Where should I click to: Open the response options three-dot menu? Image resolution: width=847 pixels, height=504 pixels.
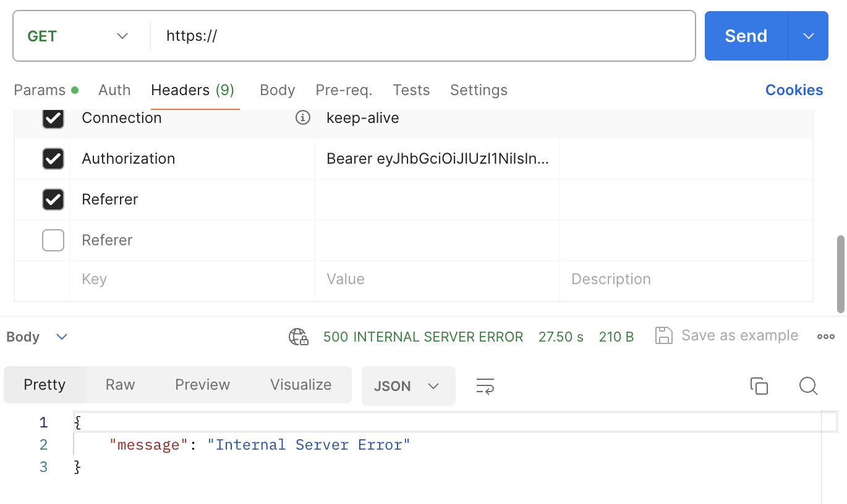point(826,336)
